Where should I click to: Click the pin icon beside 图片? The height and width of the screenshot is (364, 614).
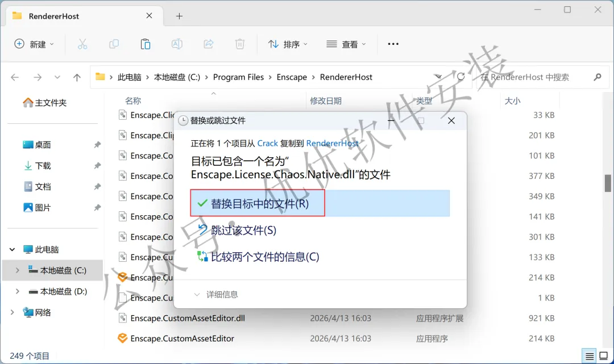97,208
